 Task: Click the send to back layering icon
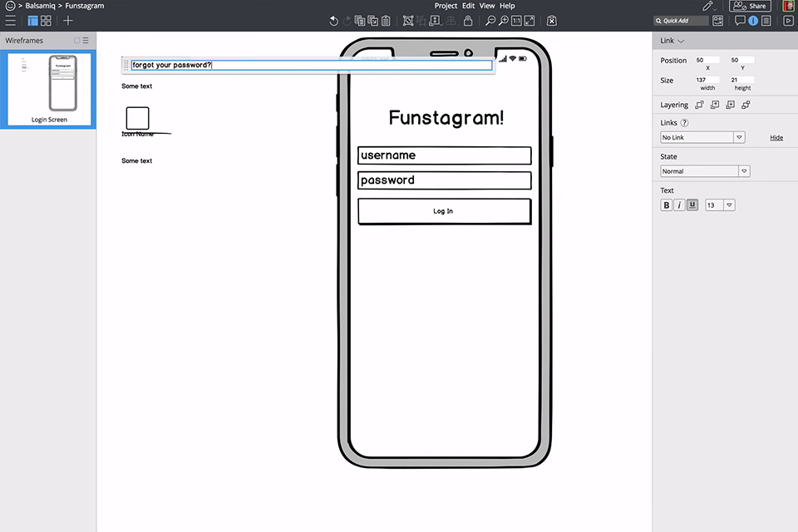[746, 105]
